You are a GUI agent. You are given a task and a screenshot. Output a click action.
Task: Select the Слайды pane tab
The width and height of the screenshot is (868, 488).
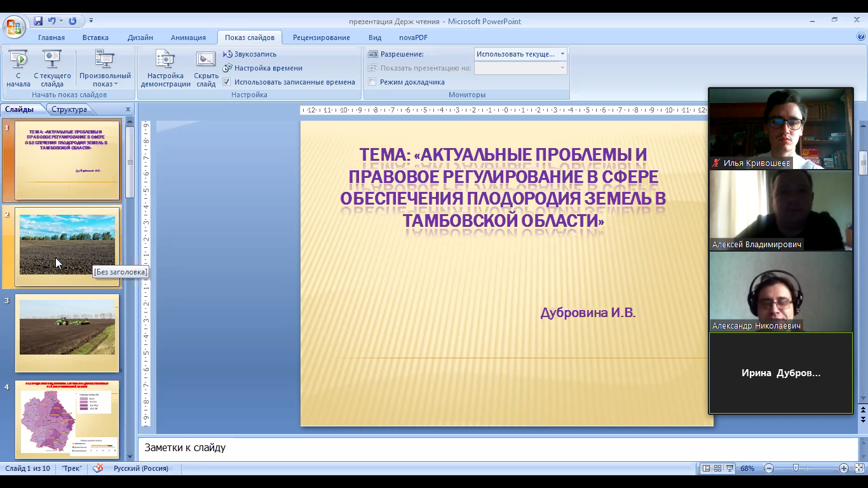[x=20, y=109]
